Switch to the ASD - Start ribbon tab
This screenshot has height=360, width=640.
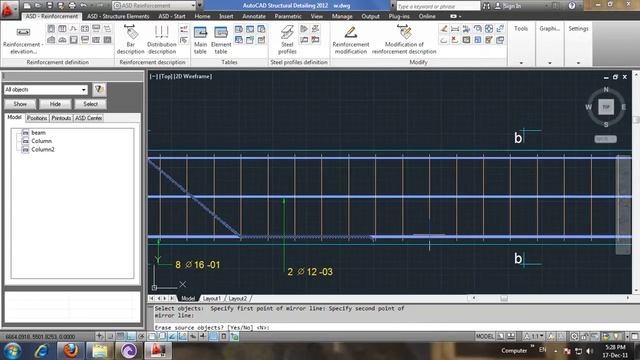point(172,16)
